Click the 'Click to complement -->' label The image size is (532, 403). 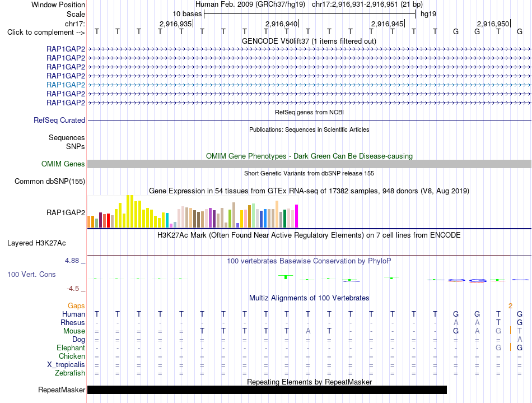46,33
